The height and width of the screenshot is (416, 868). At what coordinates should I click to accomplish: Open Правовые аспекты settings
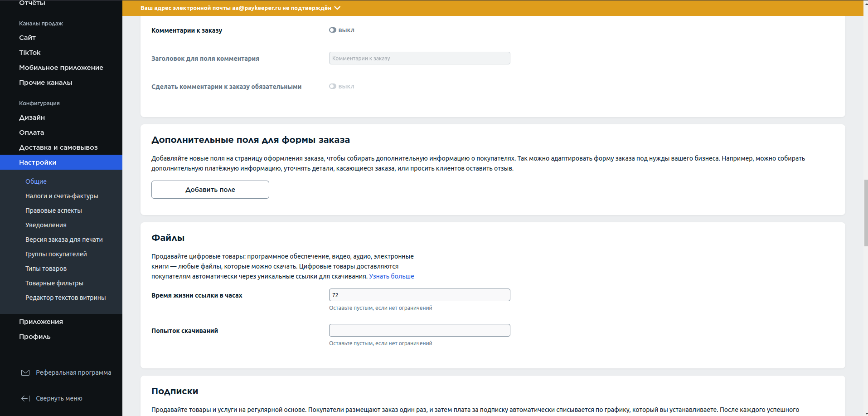[x=53, y=210]
